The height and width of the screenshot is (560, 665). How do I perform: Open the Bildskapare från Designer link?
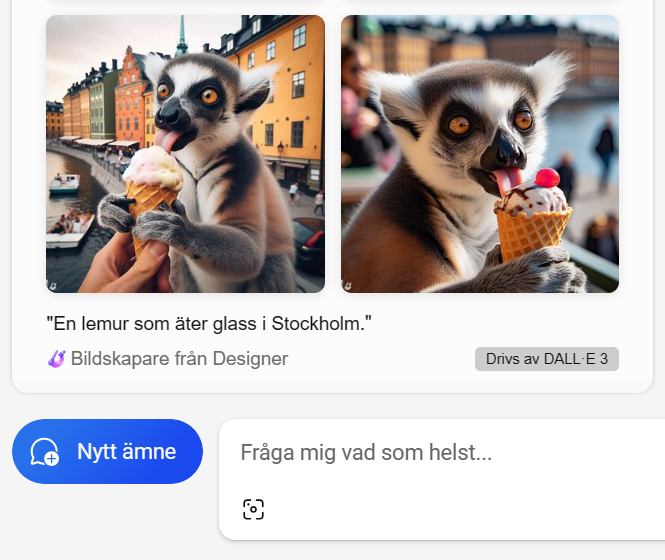(x=179, y=359)
